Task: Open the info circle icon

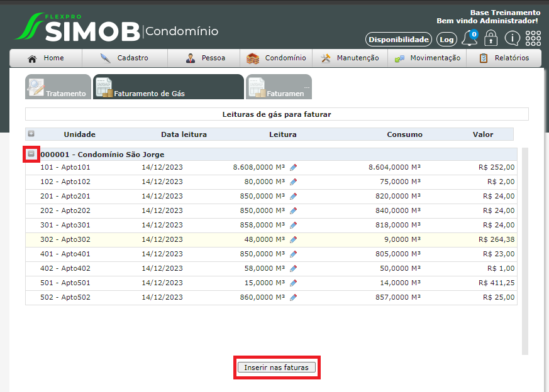Action: [512, 39]
